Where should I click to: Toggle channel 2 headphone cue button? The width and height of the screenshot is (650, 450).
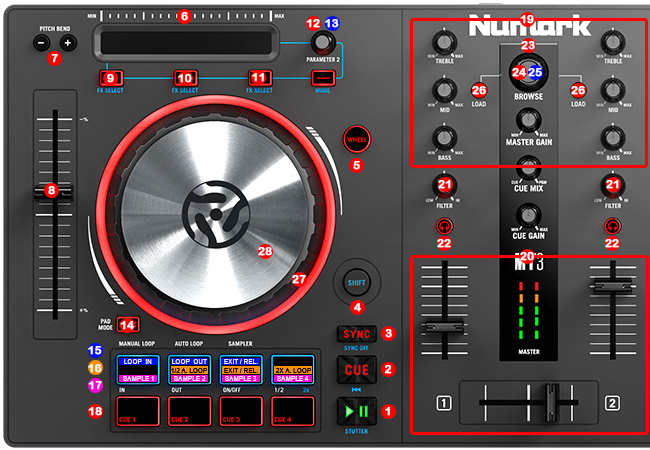pyautogui.click(x=613, y=226)
